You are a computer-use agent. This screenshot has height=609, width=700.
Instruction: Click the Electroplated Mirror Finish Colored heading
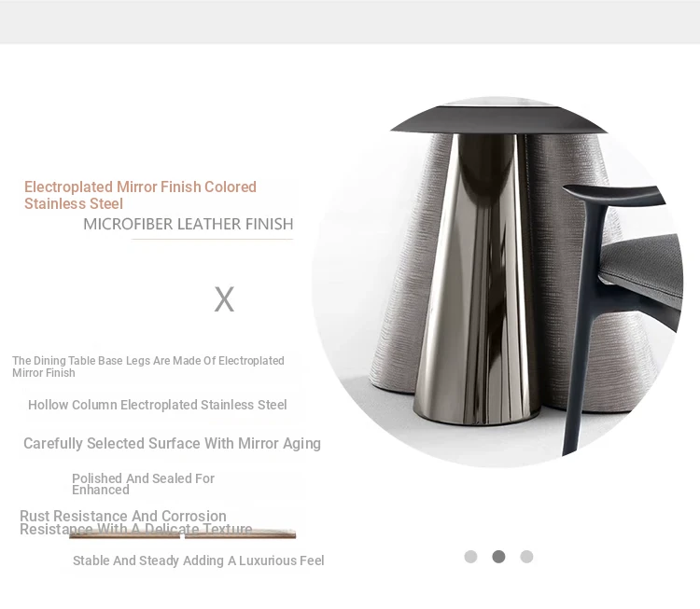(140, 195)
